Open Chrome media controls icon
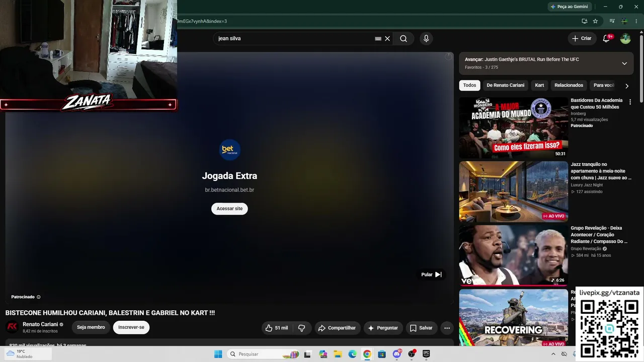Image resolution: width=644 pixels, height=362 pixels. [612, 21]
